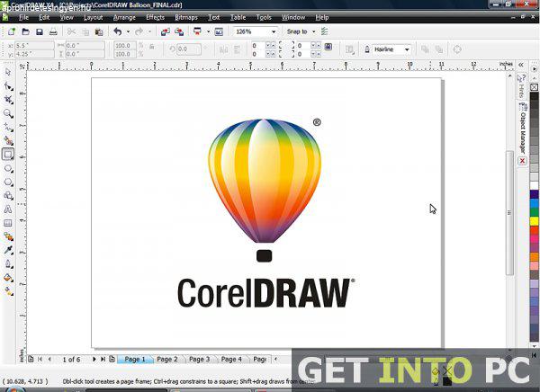This screenshot has height=392, width=540.
Task: Open the 126% zoom level dropdown
Action: 274,31
